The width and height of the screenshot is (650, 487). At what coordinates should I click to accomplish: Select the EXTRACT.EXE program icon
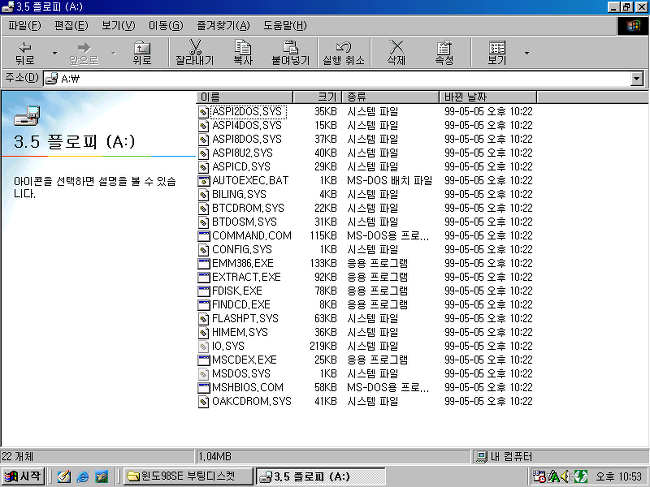tap(203, 277)
